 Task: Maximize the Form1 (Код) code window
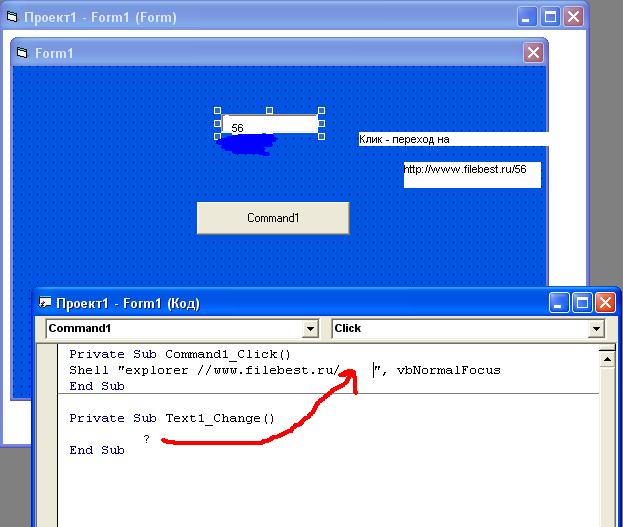tap(583, 302)
